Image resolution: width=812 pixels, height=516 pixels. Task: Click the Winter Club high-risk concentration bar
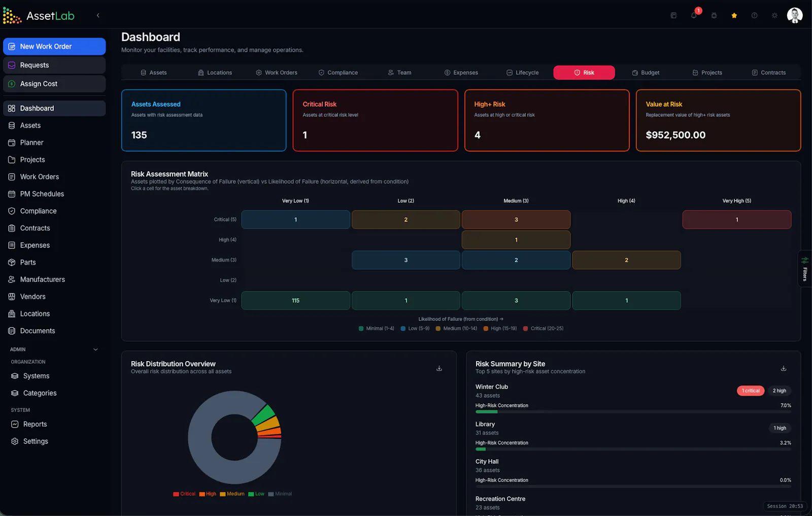(x=633, y=412)
